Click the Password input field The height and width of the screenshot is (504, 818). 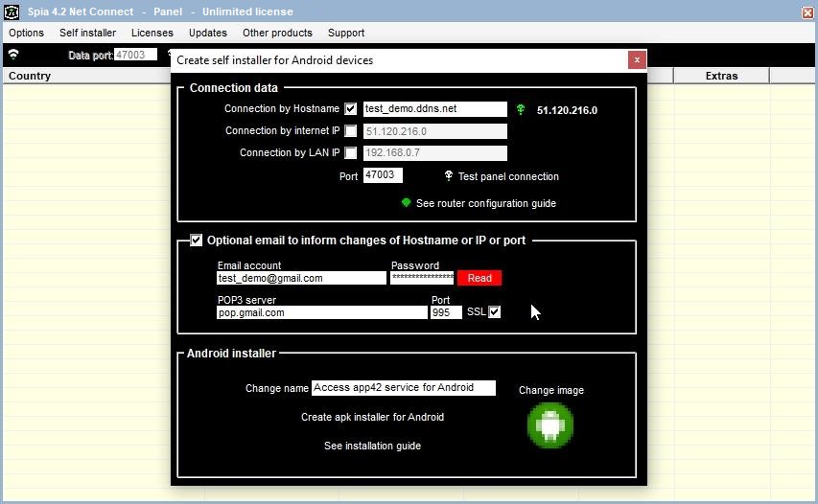click(x=422, y=278)
